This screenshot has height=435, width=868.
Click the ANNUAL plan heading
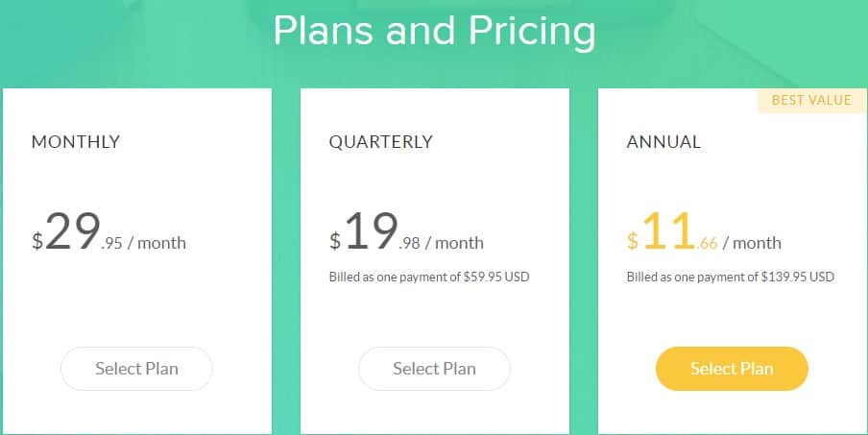click(x=663, y=142)
